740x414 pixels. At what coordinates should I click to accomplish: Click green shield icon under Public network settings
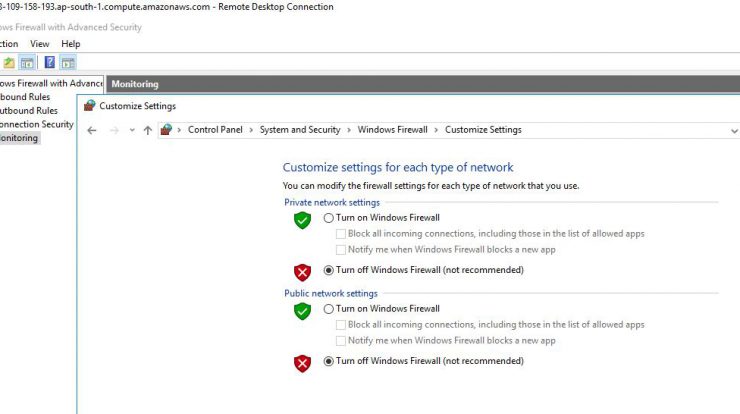(x=303, y=311)
